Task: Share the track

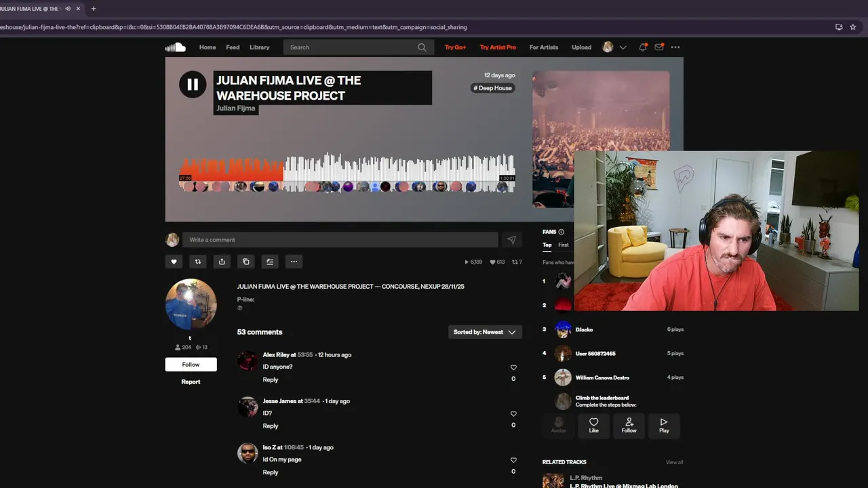Action: 222,262
